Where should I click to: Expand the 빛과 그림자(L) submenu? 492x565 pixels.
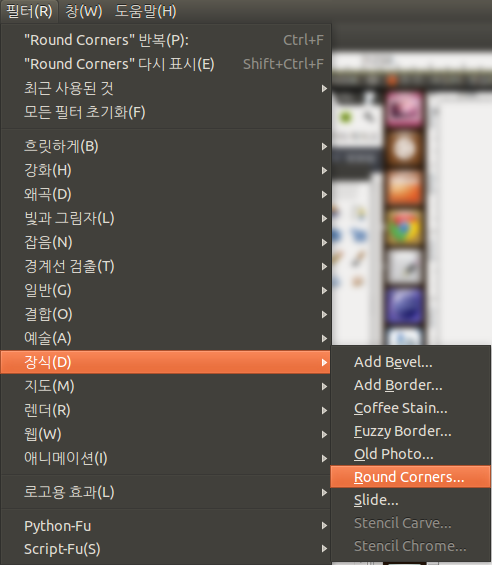(166, 218)
